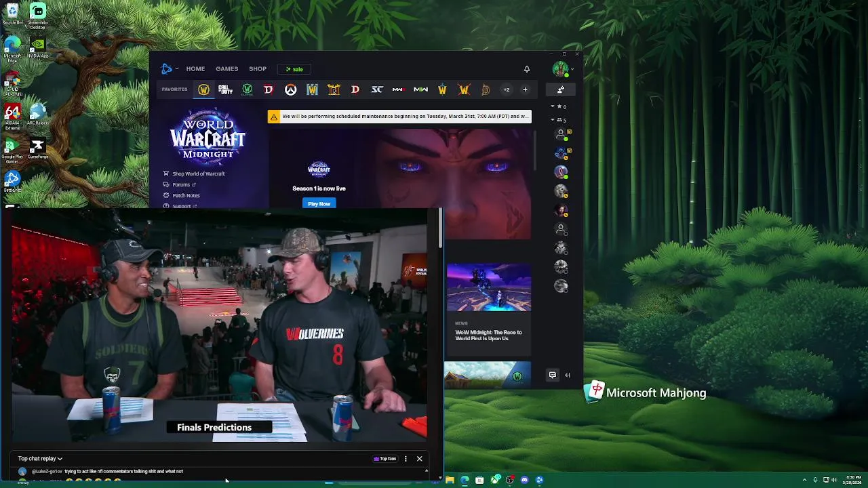
Task: Open CurseForge desktop shortcut
Action: pos(38,149)
